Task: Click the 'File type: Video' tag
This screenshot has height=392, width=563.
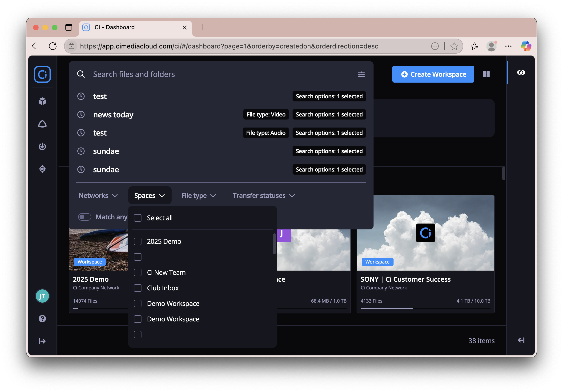Action: [266, 115]
